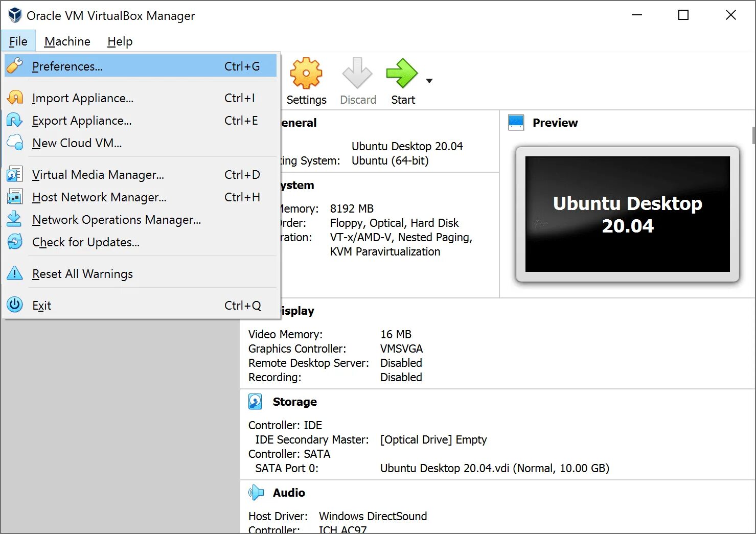
Task: Click the Storage section heading
Action: 294,402
